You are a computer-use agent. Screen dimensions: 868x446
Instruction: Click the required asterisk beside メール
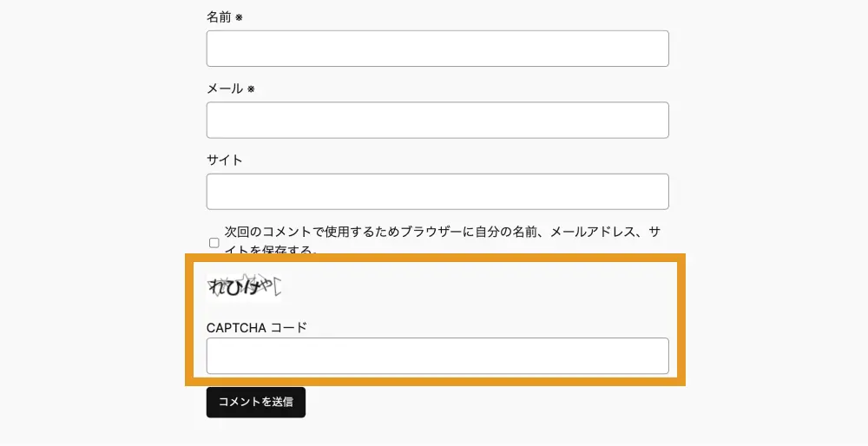tap(251, 89)
